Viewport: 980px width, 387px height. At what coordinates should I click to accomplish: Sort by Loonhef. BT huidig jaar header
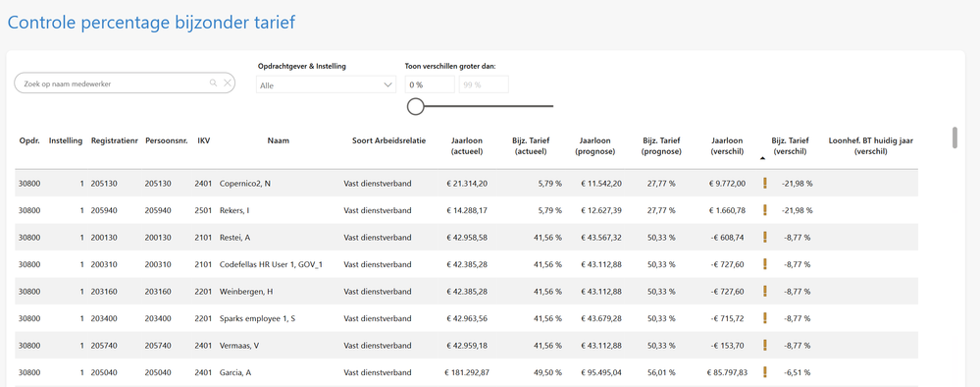871,146
